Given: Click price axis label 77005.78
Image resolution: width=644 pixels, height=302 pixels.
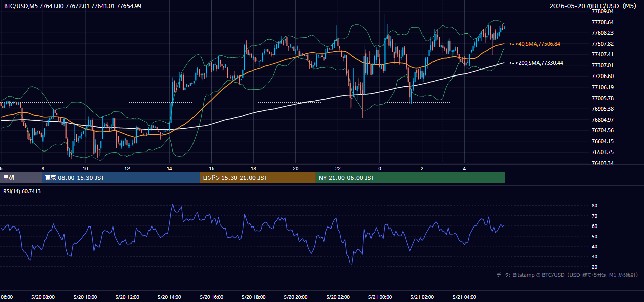Looking at the screenshot, I should pos(603,98).
